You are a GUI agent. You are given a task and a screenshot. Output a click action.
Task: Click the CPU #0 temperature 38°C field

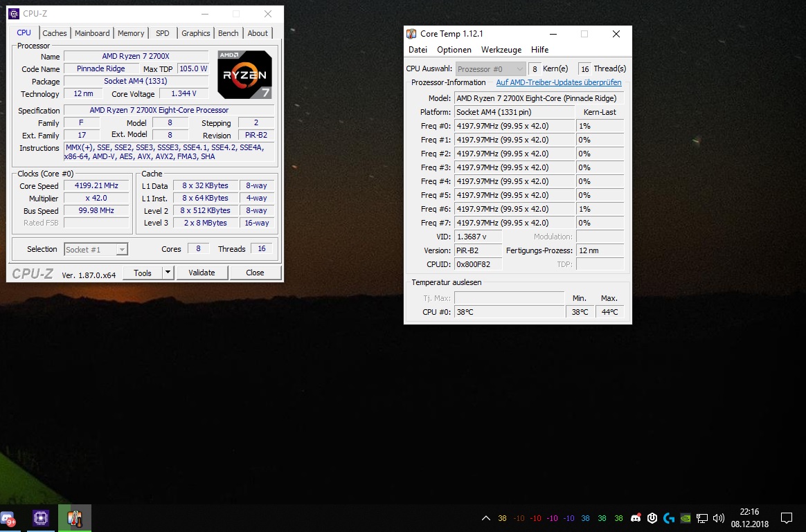(x=509, y=312)
